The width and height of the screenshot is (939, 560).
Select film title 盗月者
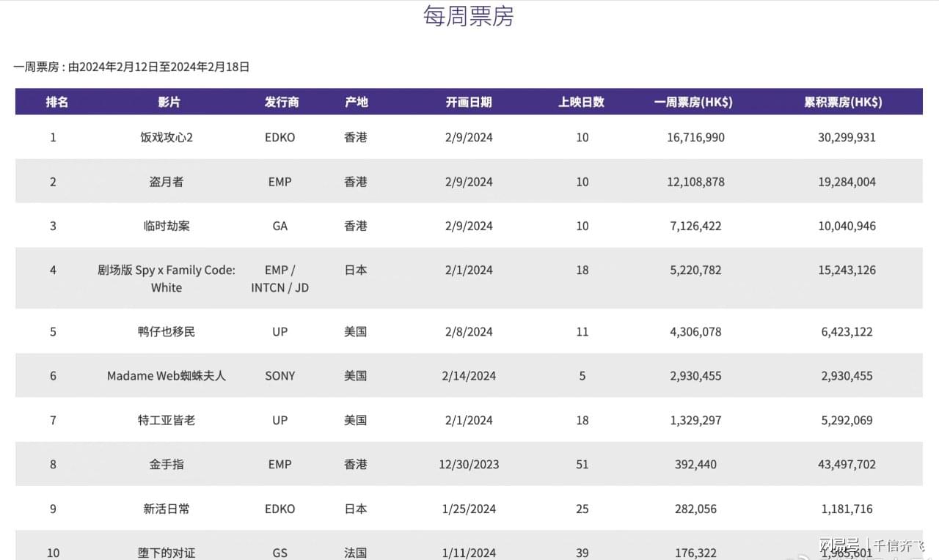[167, 182]
